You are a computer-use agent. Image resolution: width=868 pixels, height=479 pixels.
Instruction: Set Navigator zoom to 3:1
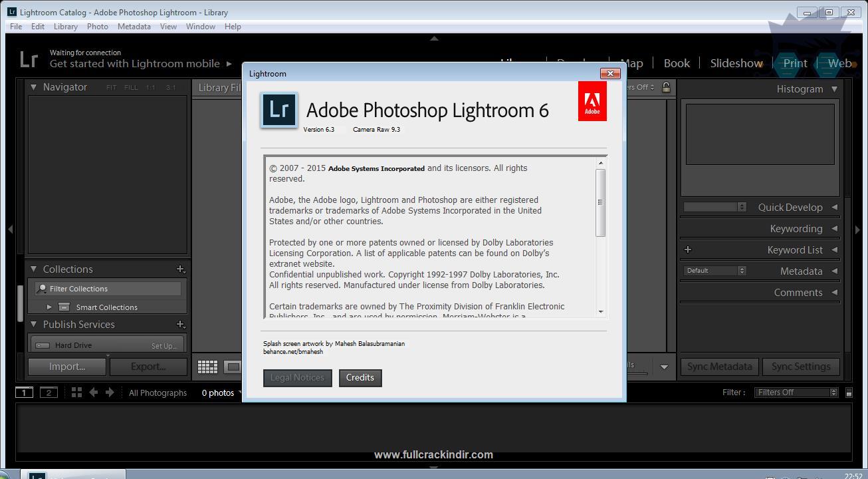click(x=171, y=88)
